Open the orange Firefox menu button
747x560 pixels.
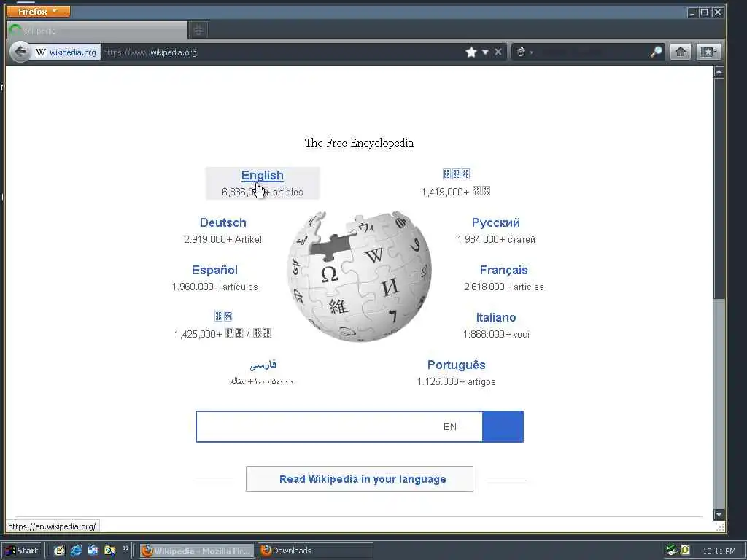tap(38, 11)
